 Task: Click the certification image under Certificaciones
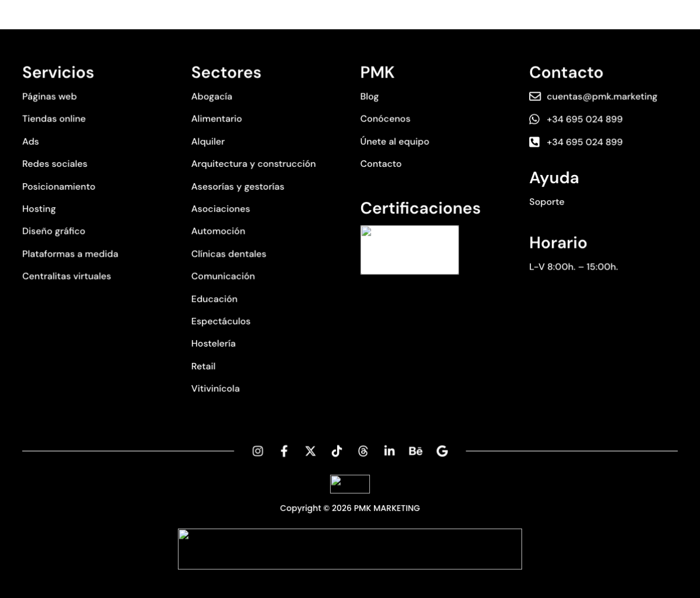[409, 250]
